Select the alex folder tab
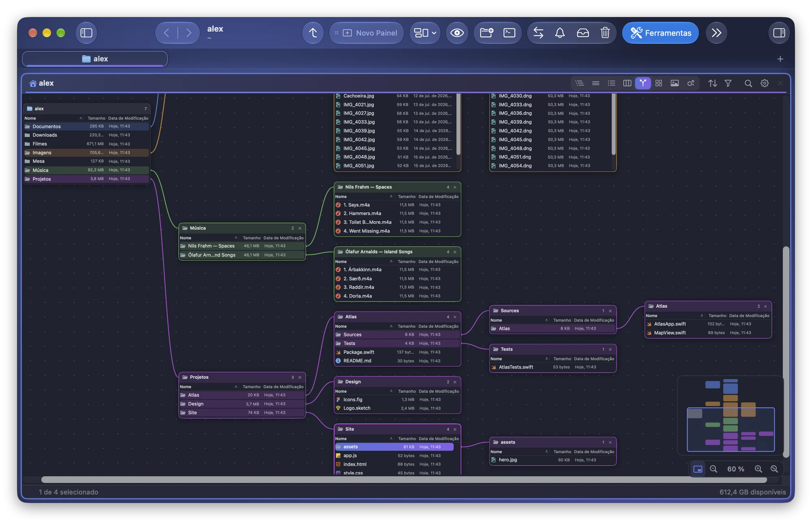The height and width of the screenshot is (520, 812). pyautogui.click(x=95, y=59)
